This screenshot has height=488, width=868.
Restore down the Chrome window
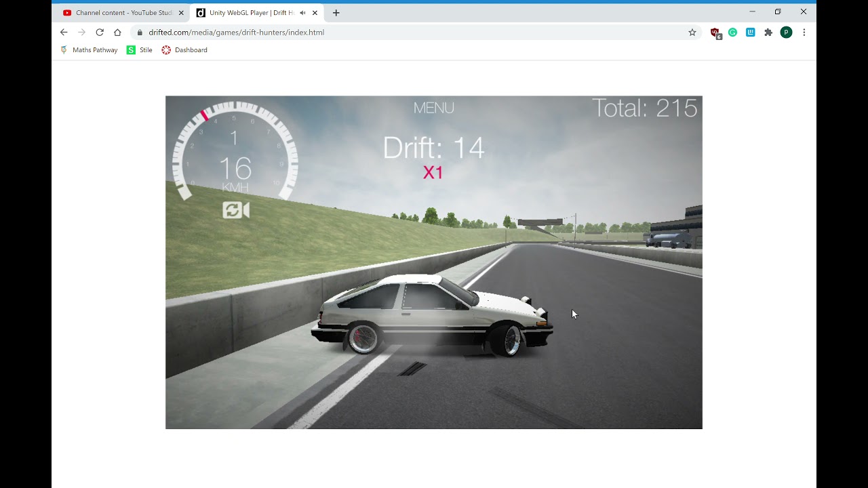click(778, 12)
